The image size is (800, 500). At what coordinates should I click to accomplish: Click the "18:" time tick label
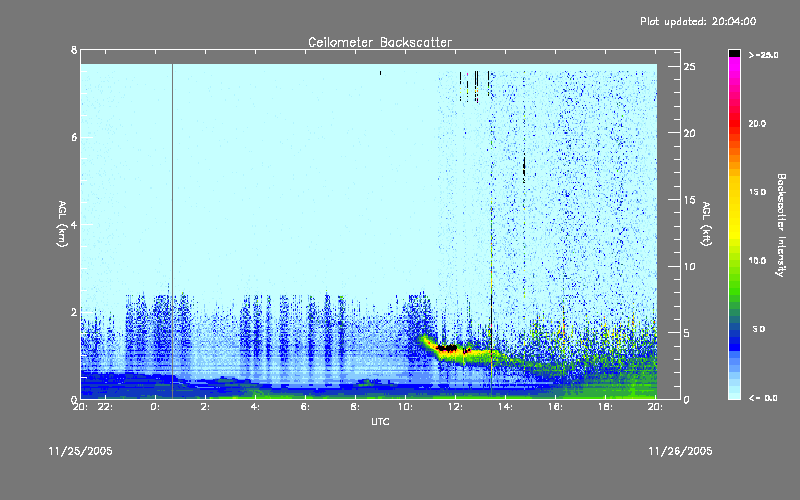point(605,407)
